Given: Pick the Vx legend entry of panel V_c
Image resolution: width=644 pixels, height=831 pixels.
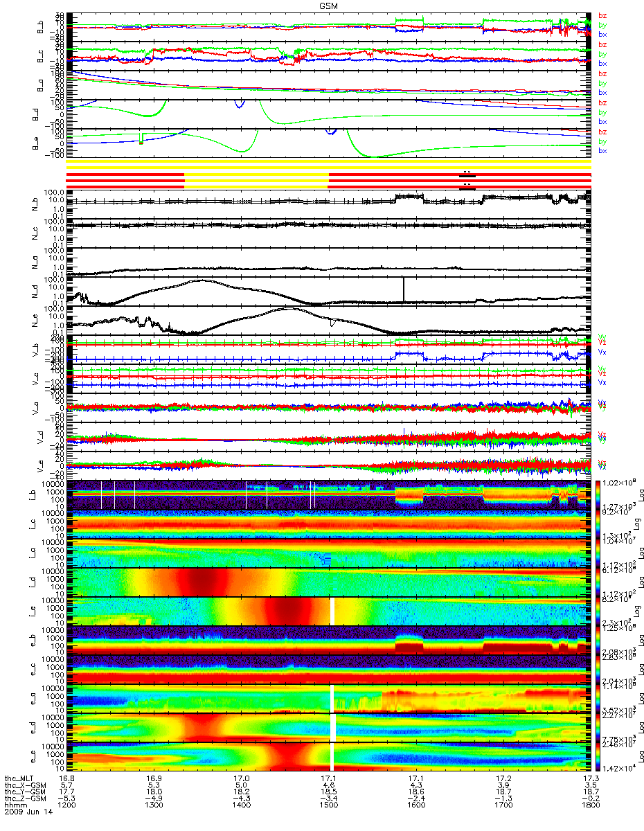Looking at the screenshot, I should (x=602, y=382).
